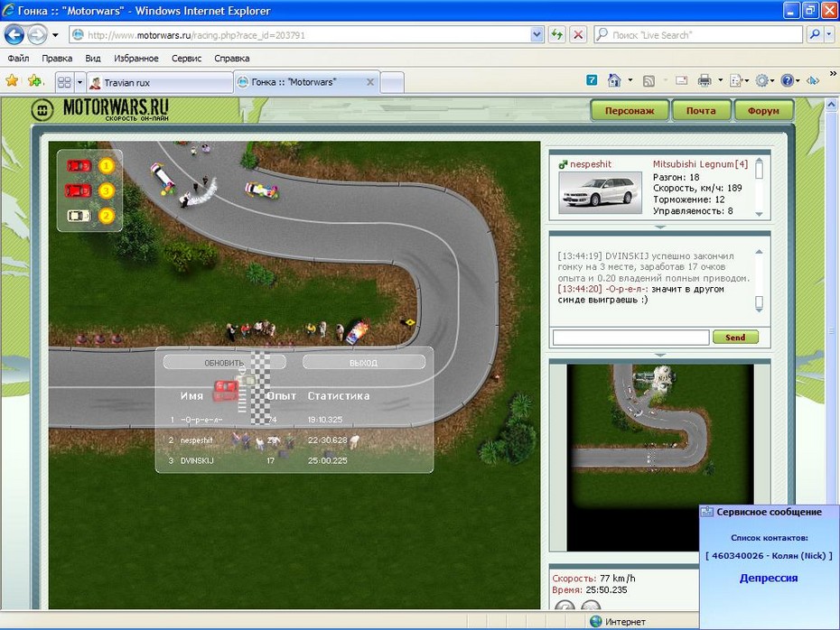This screenshot has height=630, width=840.
Task: Open the Help question mark menu
Action: 789,81
